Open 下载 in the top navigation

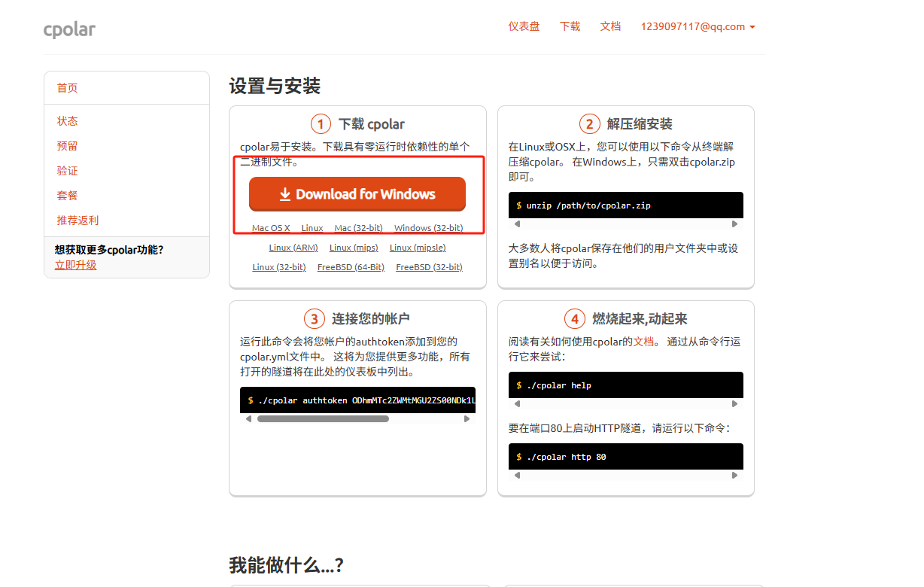[x=570, y=26]
